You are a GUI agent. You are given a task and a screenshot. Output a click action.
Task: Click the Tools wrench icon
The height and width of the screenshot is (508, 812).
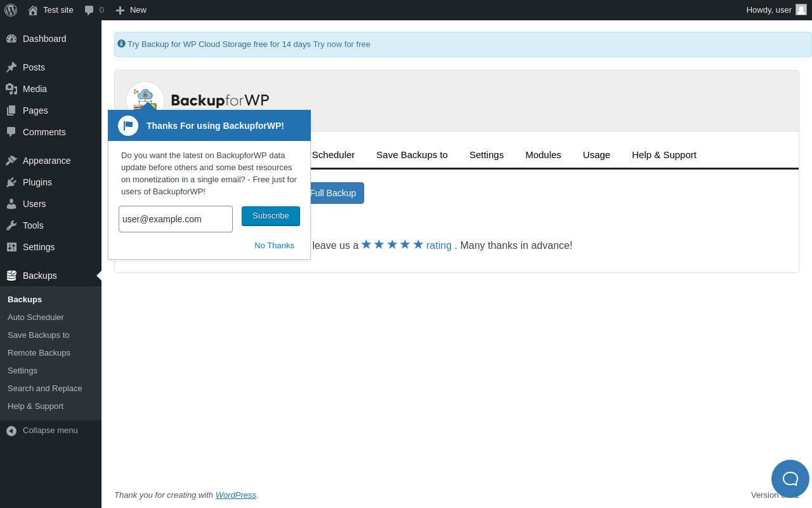click(x=11, y=225)
